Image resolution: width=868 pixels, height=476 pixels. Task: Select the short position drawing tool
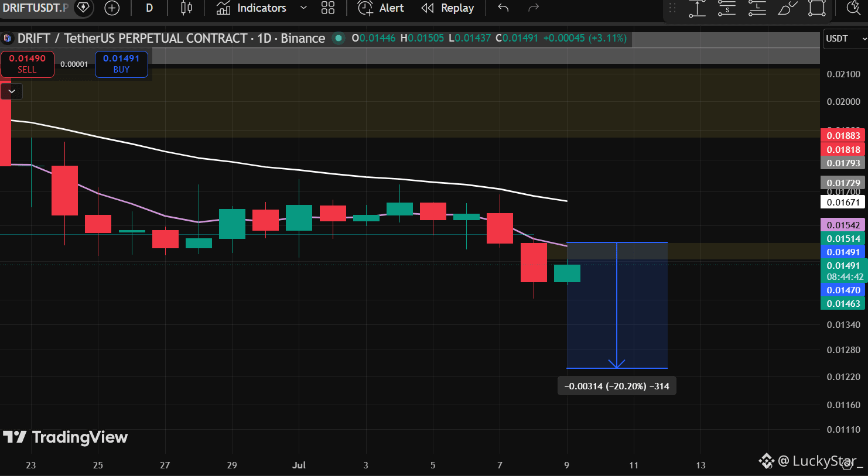pyautogui.click(x=727, y=8)
